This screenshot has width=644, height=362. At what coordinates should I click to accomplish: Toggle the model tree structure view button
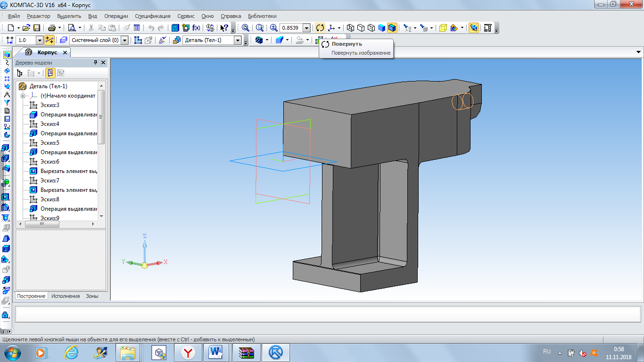coord(19,73)
